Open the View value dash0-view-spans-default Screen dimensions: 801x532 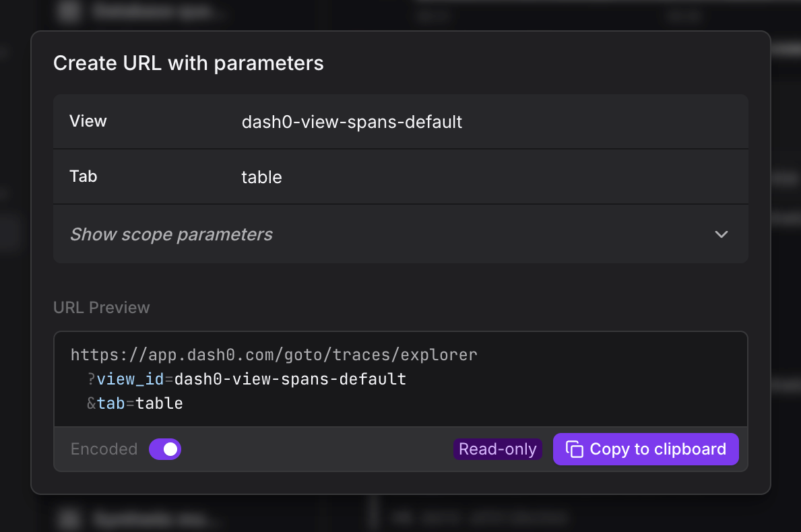point(352,122)
